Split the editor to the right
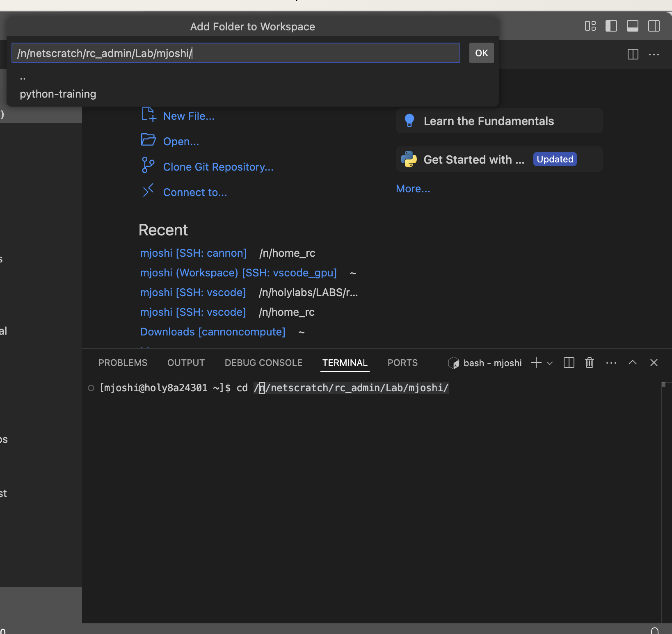672x634 pixels. (633, 54)
